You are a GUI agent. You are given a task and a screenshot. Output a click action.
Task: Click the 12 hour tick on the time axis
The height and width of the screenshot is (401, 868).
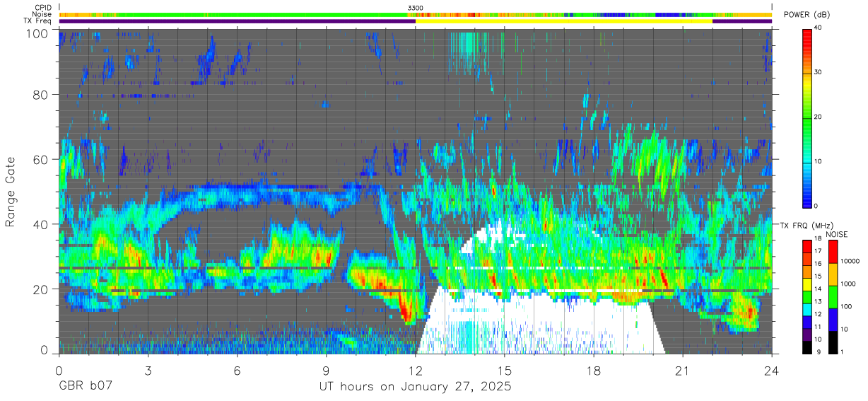click(x=416, y=370)
